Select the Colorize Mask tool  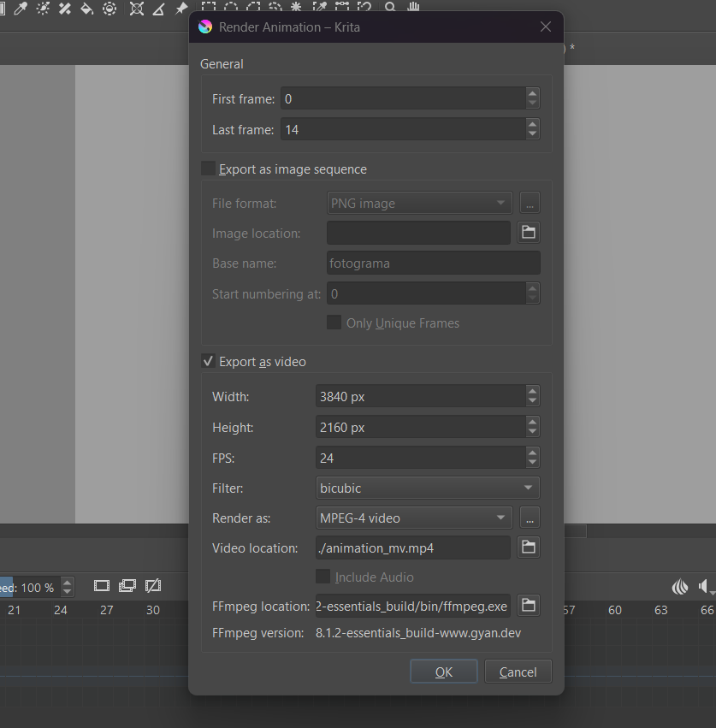point(43,9)
